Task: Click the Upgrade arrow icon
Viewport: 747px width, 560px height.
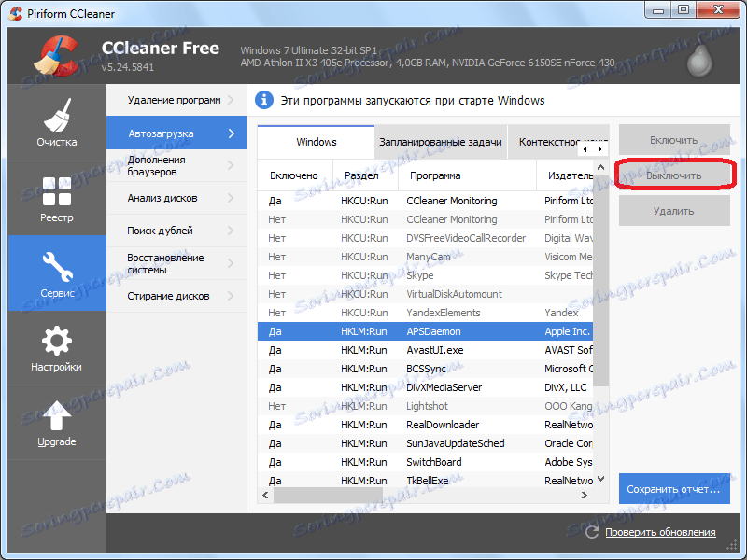Action: [x=57, y=415]
